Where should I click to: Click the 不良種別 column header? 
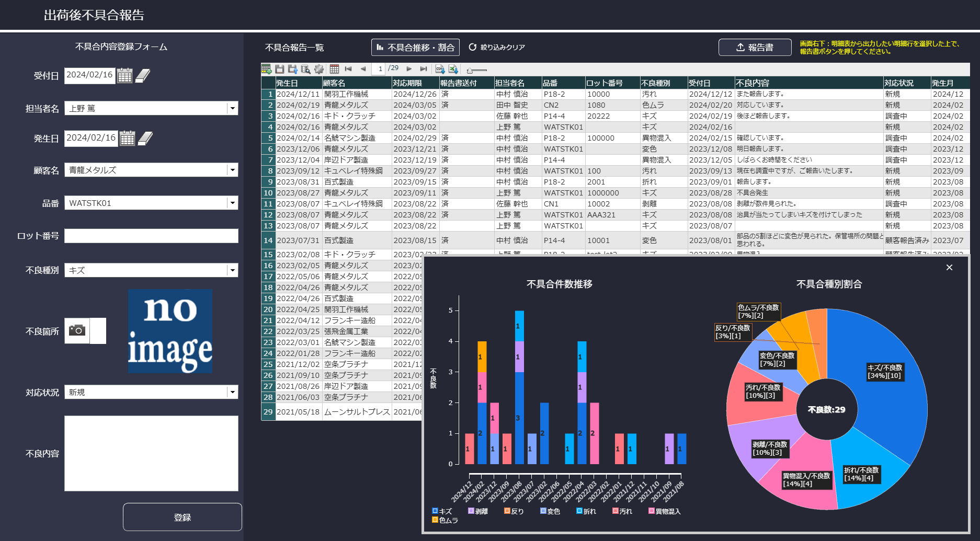coord(663,83)
